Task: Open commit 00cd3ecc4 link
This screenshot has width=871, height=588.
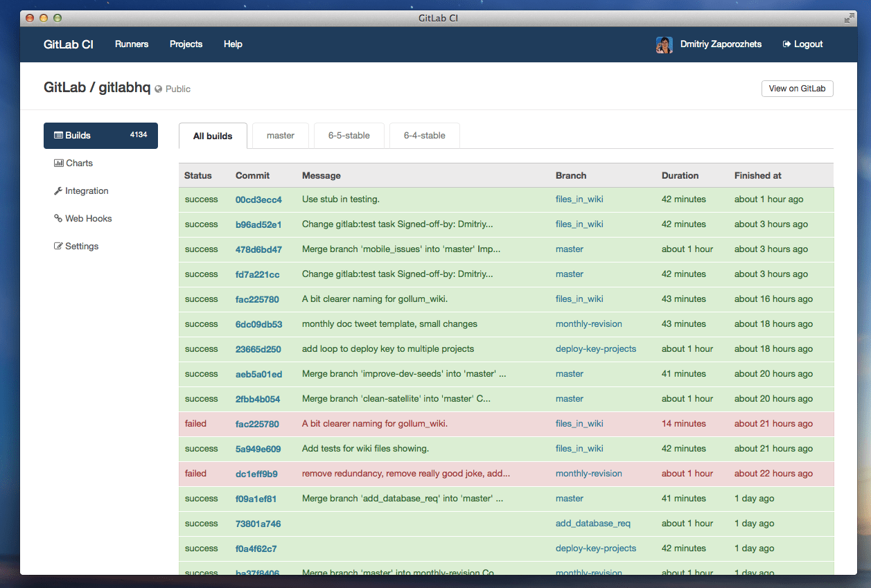Action: click(258, 199)
